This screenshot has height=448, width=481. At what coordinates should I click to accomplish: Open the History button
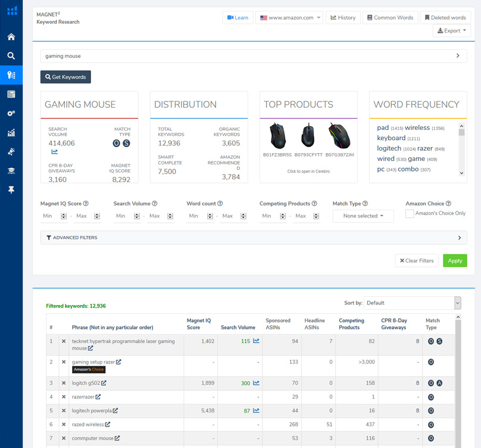(343, 18)
